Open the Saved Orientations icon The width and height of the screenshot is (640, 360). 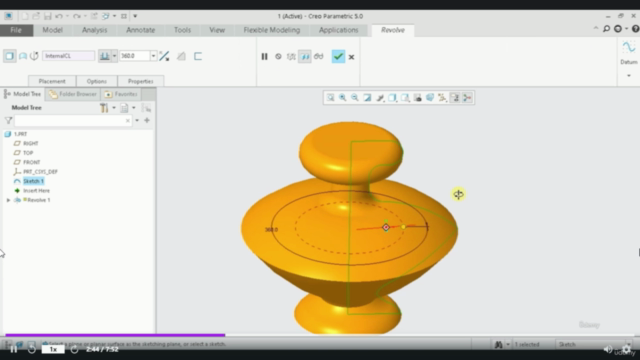tap(405, 98)
